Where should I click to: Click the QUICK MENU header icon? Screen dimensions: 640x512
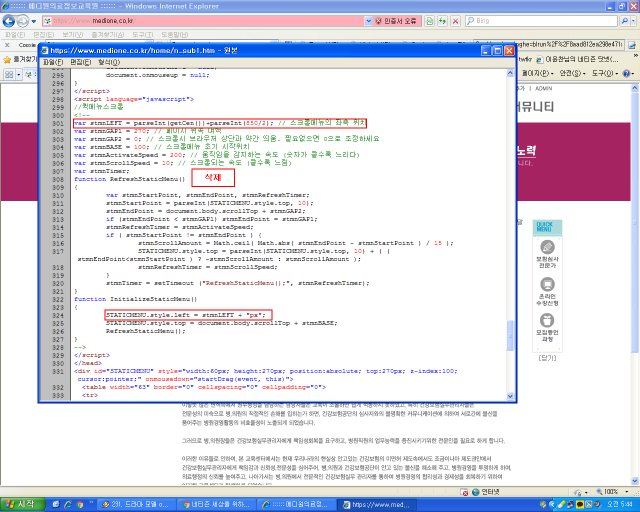547,227
